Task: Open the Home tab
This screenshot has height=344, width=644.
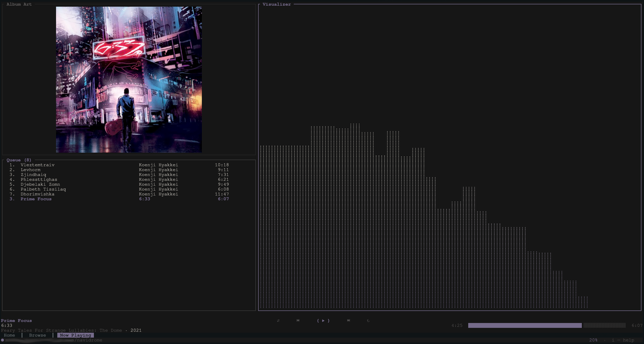Action: click(9, 335)
